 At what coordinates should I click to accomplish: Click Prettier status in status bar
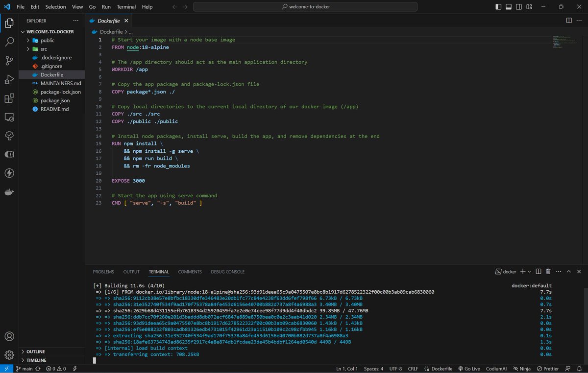[x=547, y=369]
